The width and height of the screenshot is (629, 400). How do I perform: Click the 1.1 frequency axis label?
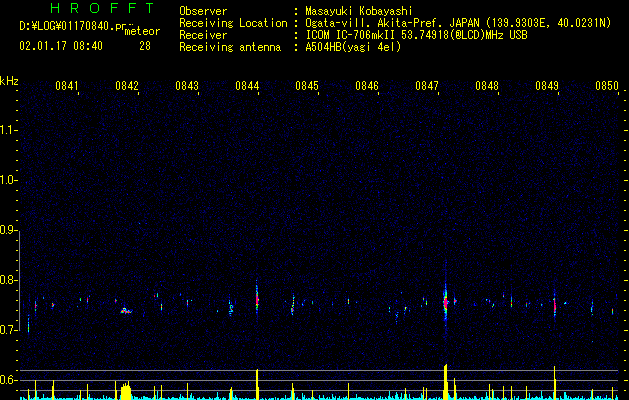(x=8, y=130)
